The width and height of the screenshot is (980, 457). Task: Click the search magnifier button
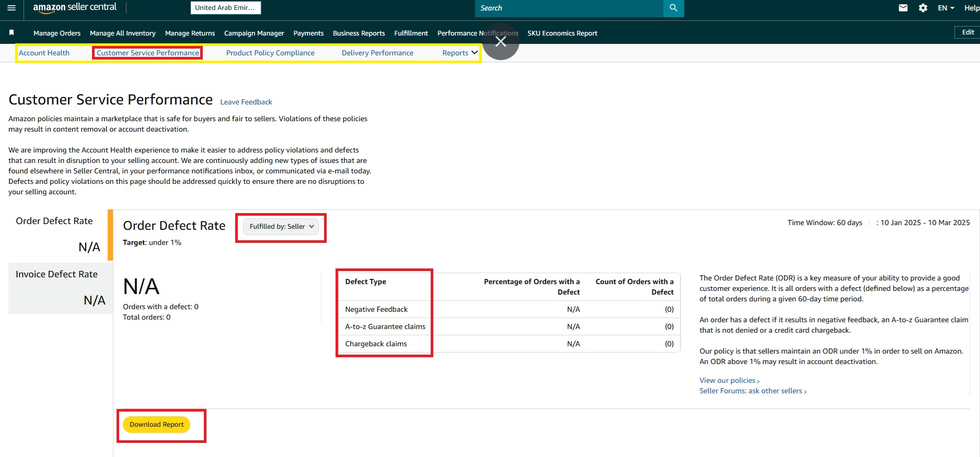(673, 8)
